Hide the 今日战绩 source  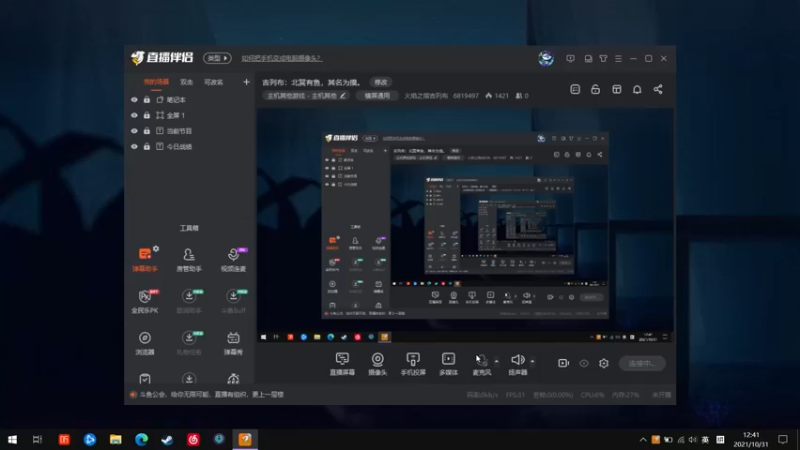coord(134,146)
